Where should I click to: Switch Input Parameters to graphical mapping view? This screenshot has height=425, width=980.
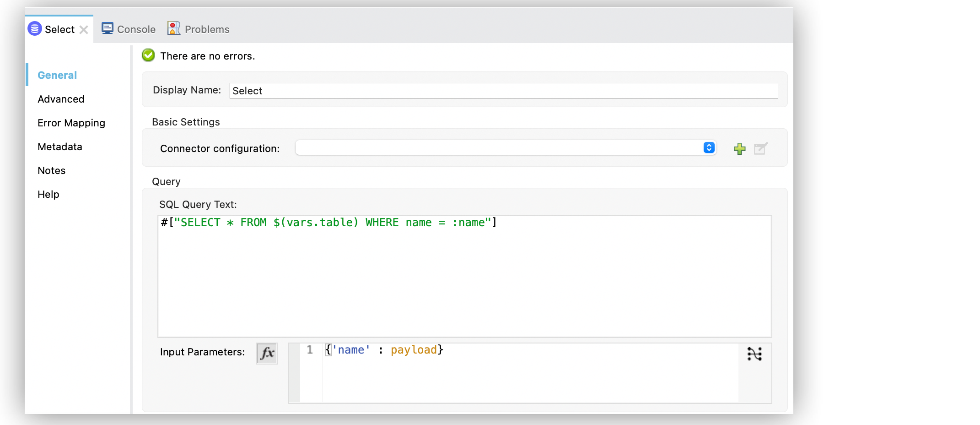click(x=755, y=354)
